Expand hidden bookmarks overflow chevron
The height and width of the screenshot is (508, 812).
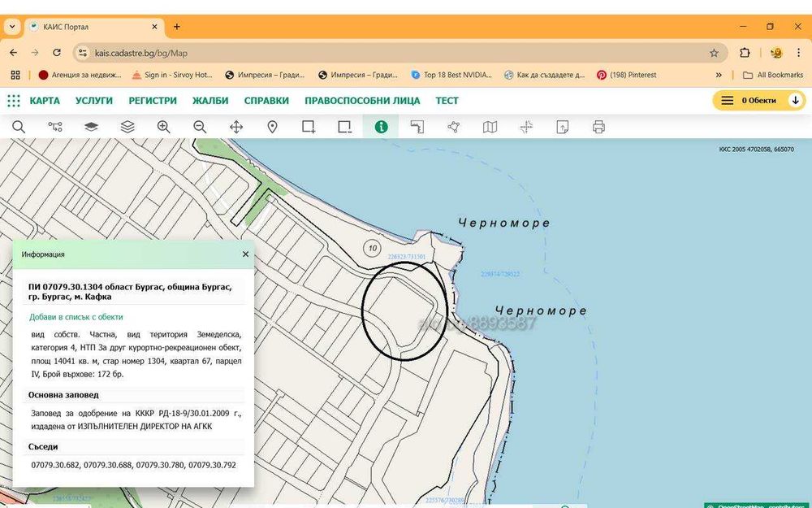point(719,75)
